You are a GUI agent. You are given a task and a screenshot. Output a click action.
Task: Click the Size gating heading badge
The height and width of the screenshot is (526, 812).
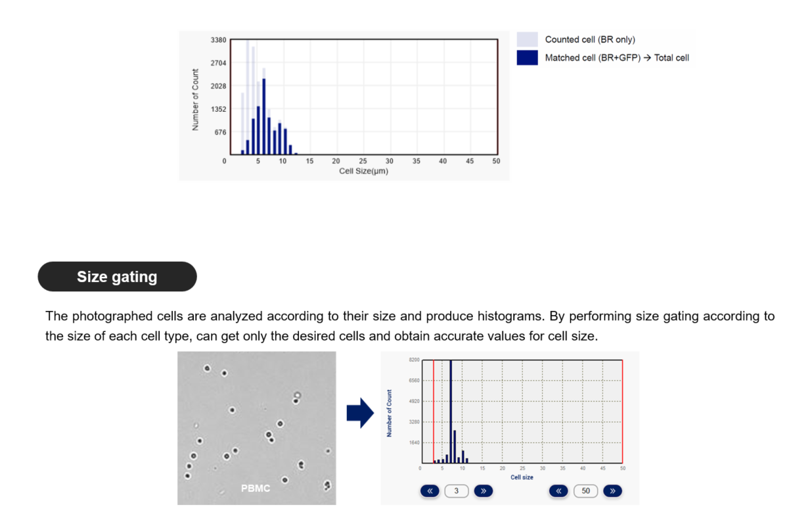coord(117,277)
